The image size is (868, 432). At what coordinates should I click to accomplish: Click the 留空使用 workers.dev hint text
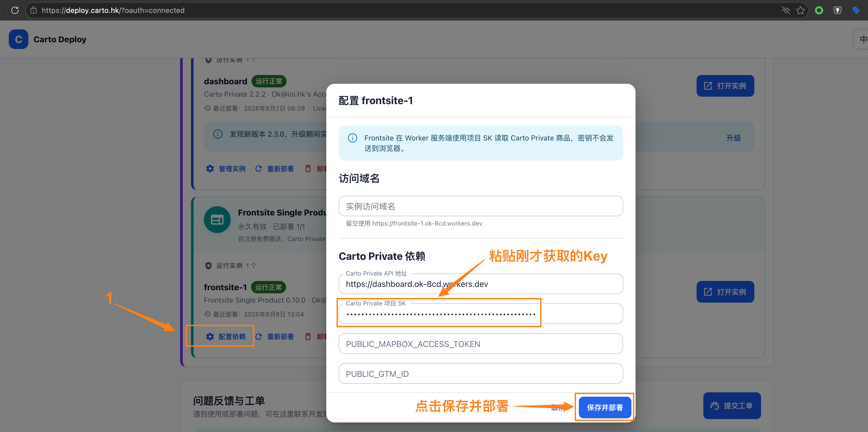click(x=414, y=223)
